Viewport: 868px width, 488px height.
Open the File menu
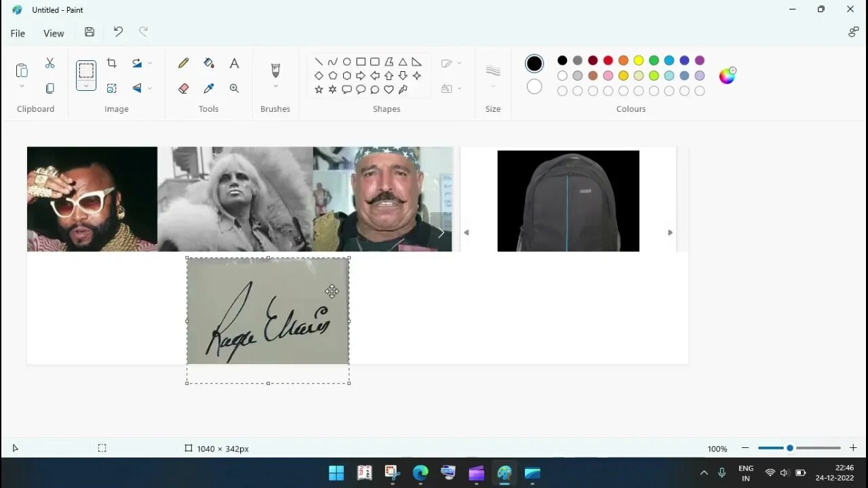[18, 33]
